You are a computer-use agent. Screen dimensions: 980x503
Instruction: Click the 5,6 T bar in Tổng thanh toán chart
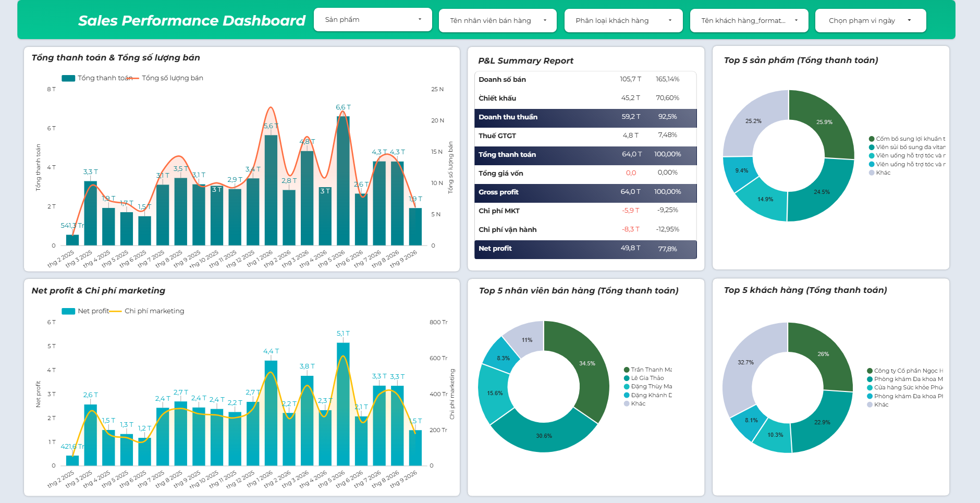pyautogui.click(x=271, y=190)
